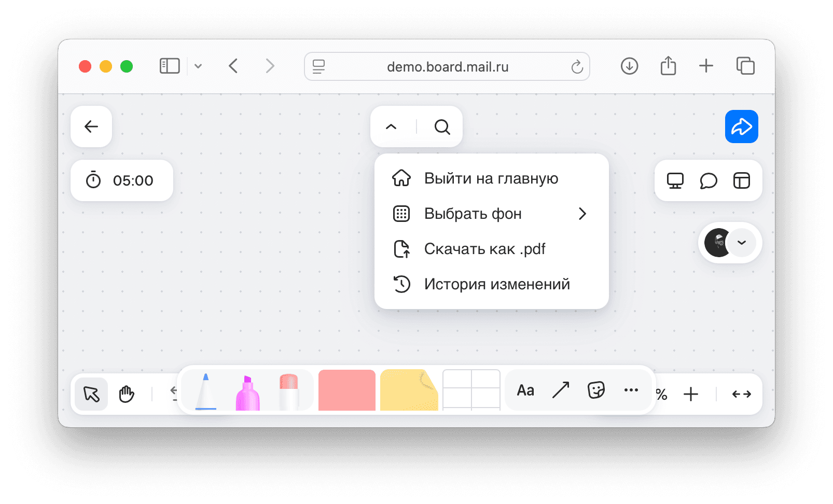Pick the eraser tool
The height and width of the screenshot is (504, 833).
pyautogui.click(x=289, y=391)
